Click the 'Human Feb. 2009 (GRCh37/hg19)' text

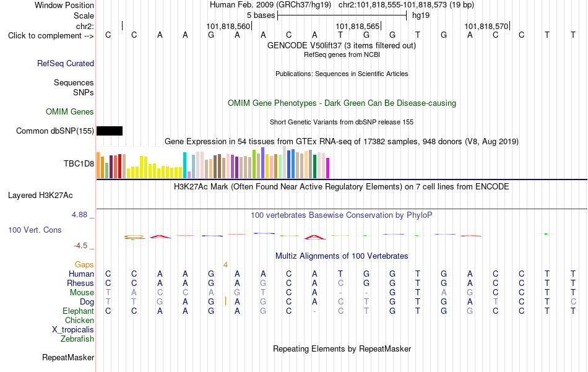[270, 5]
